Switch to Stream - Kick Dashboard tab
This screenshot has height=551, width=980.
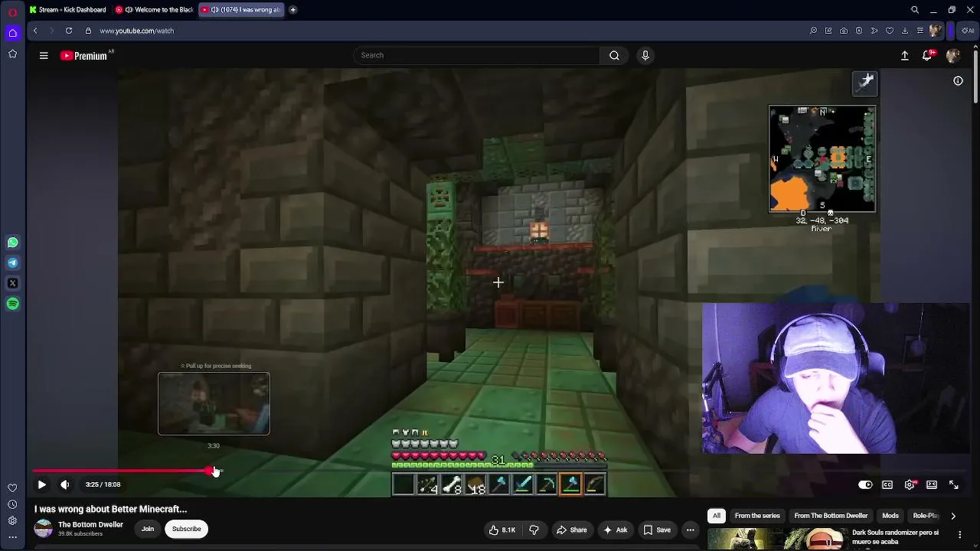pos(68,10)
